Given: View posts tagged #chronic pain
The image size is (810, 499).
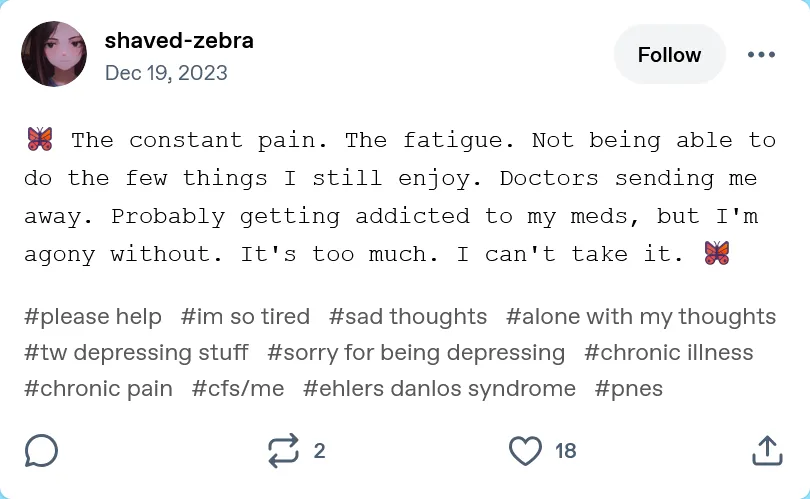Looking at the screenshot, I should point(98,388).
